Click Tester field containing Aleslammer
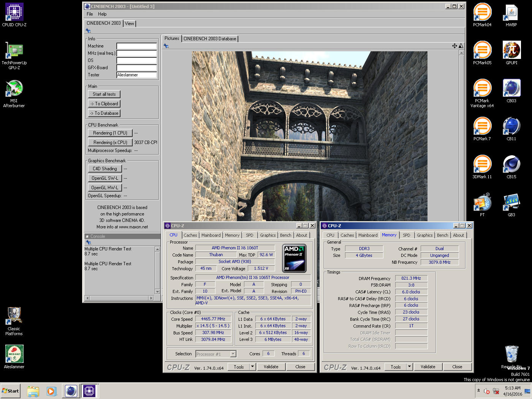Image resolution: width=532 pixels, height=399 pixels. click(x=137, y=75)
